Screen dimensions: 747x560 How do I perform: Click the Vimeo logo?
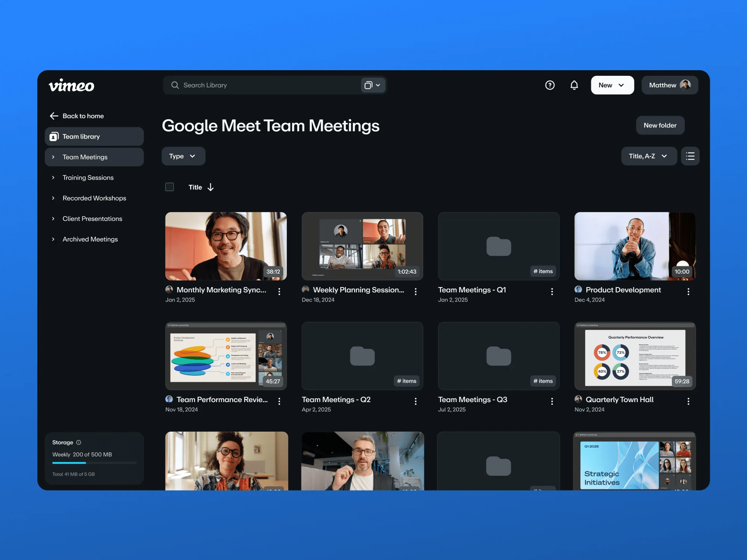[71, 85]
